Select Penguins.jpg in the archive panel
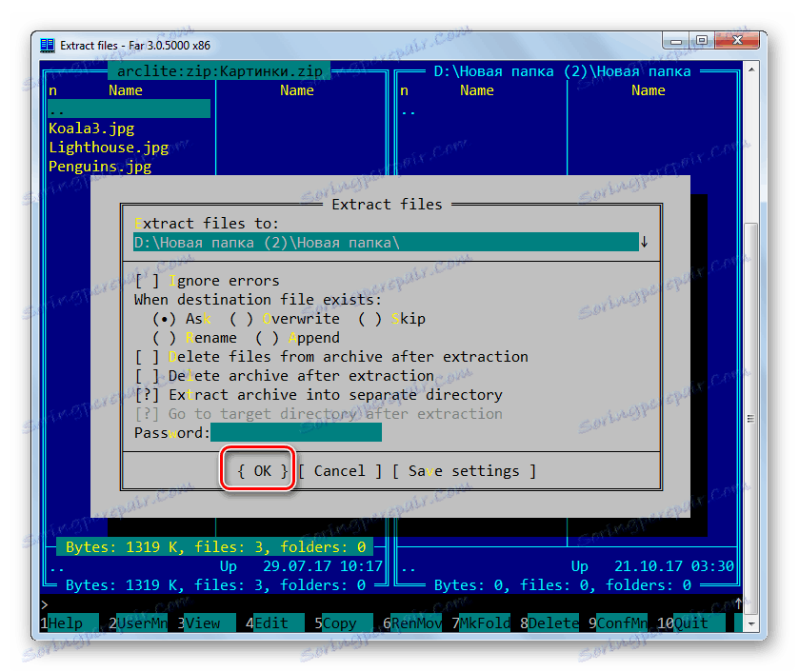The image size is (799, 672). click(100, 167)
